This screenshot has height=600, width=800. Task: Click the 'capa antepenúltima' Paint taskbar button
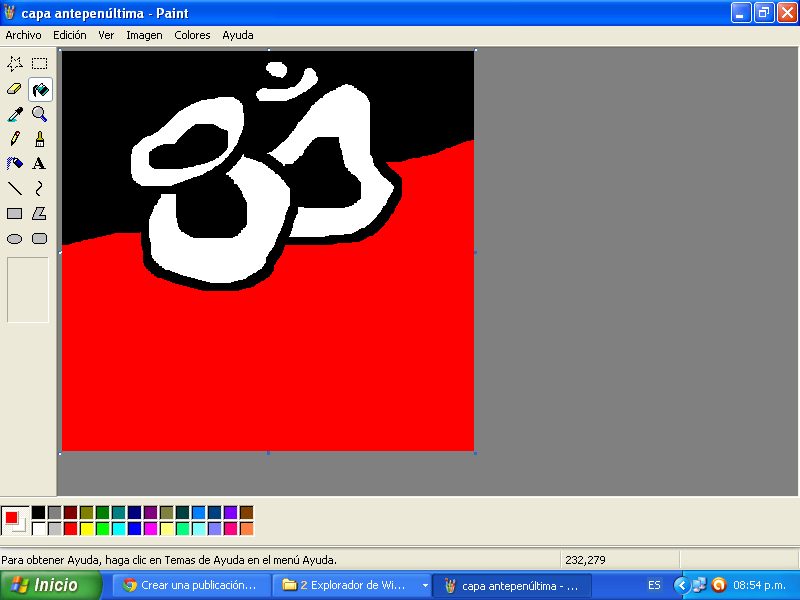[512, 586]
